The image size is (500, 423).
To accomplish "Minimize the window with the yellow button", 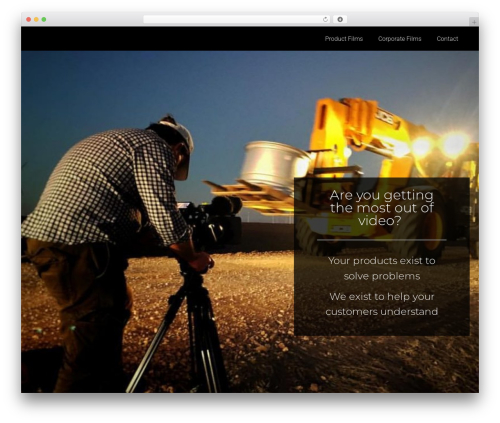I will pos(36,19).
